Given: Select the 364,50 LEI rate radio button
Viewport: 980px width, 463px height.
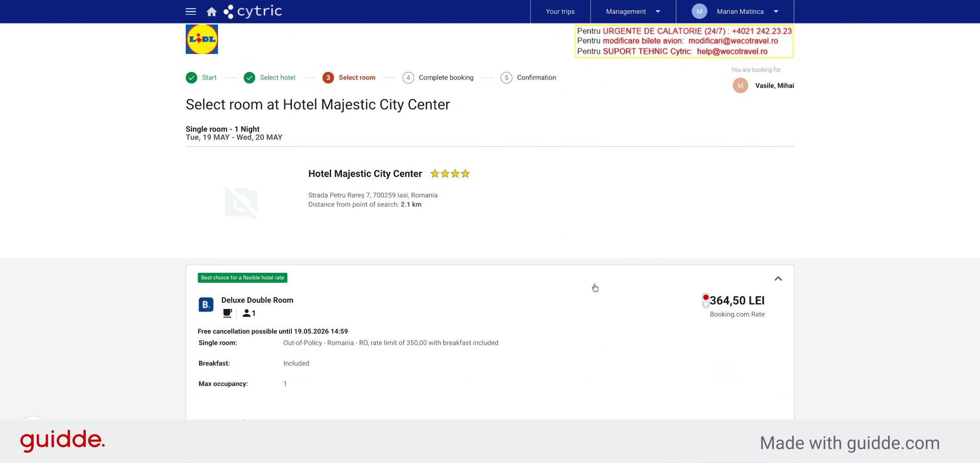Looking at the screenshot, I should tap(705, 301).
